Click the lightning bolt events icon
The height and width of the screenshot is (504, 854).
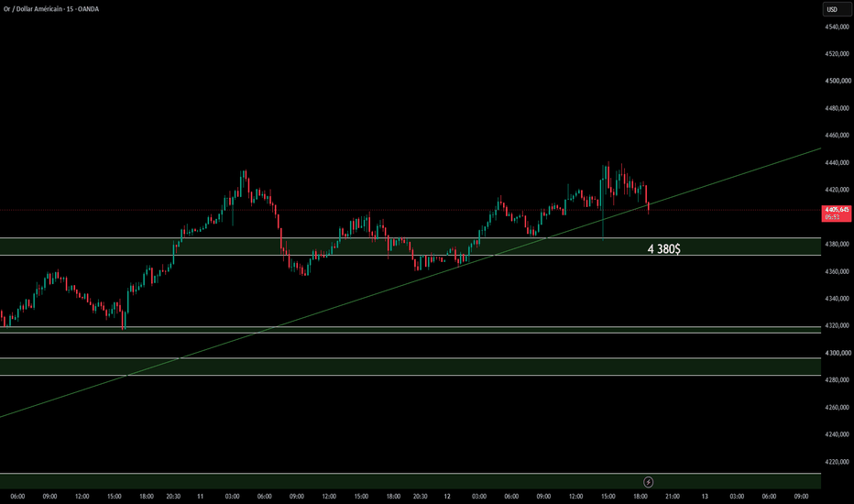pos(648,482)
